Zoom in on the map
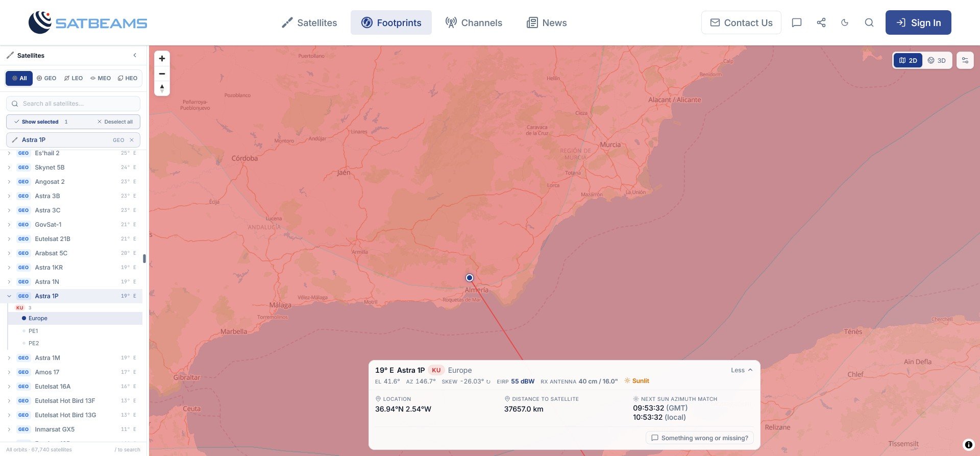 (162, 59)
